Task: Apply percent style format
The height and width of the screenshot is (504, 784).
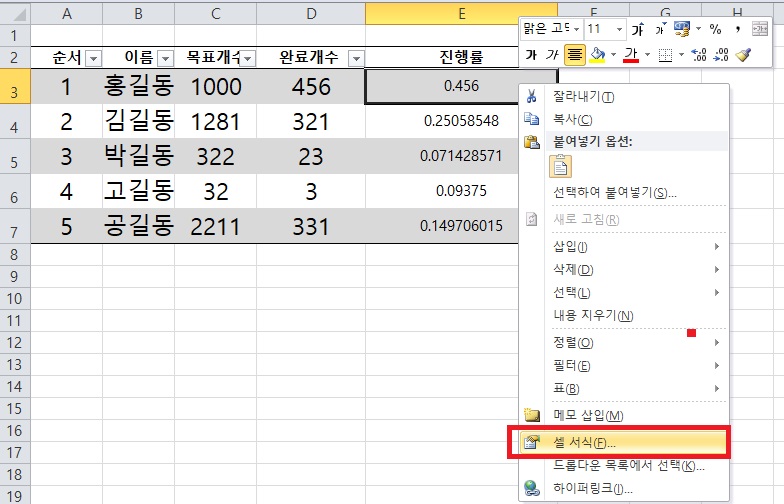Action: [716, 30]
